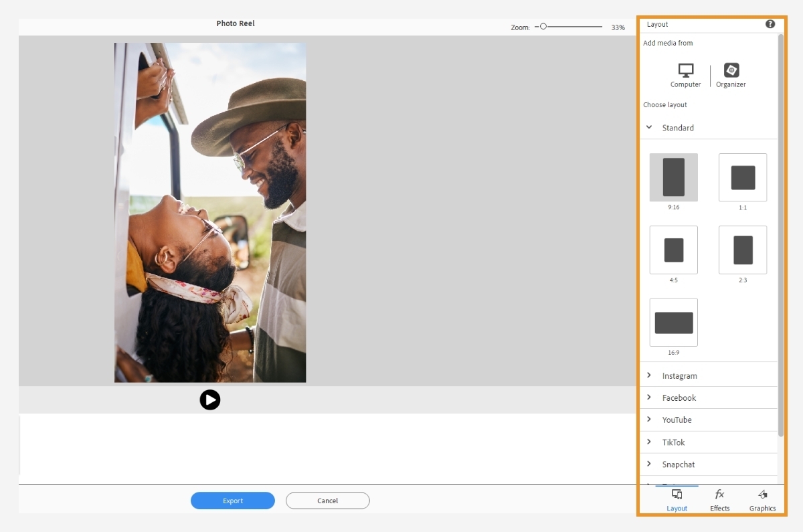
Task: Select the 9:16 layout
Action: [x=673, y=177]
